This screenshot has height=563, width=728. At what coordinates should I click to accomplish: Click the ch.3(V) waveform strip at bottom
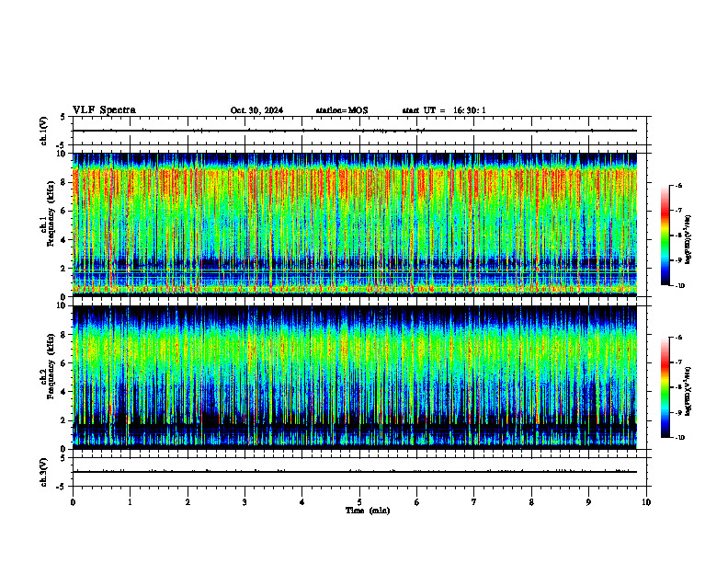click(x=359, y=472)
